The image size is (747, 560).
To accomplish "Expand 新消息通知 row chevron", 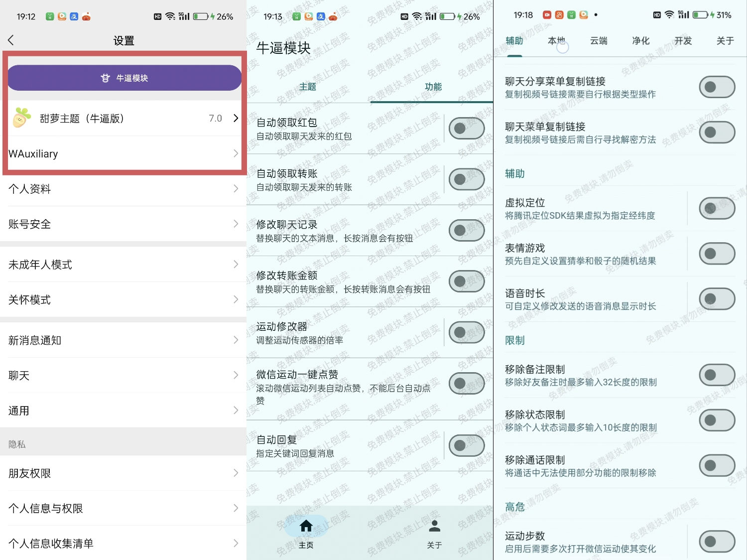I will (x=236, y=340).
